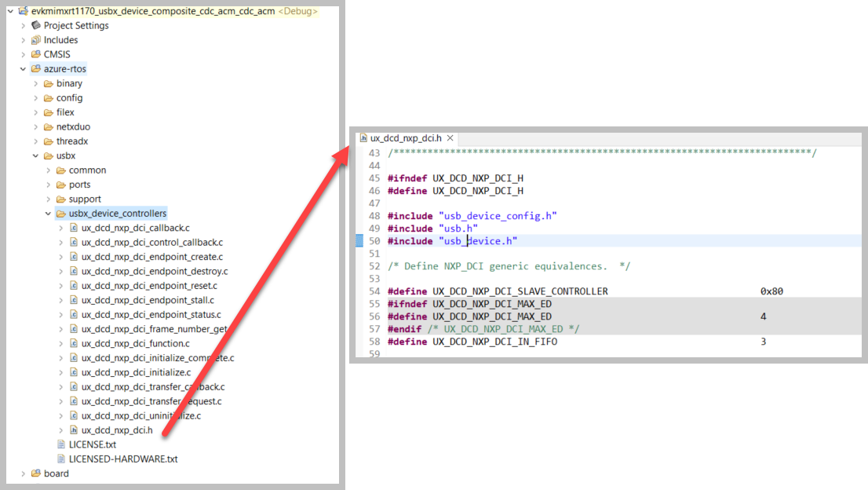
Task: Collapse the azure-rtos node
Action: 22,68
